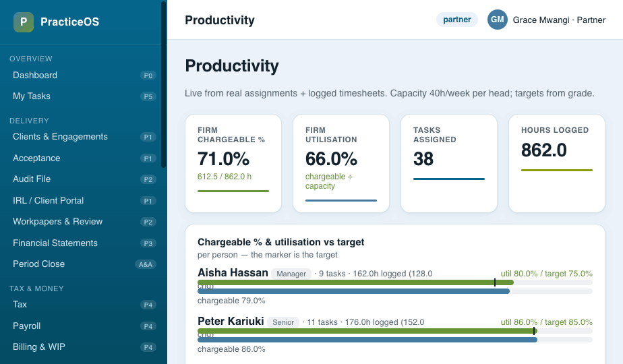Click the chargeable 86.0% text

pos(231,349)
